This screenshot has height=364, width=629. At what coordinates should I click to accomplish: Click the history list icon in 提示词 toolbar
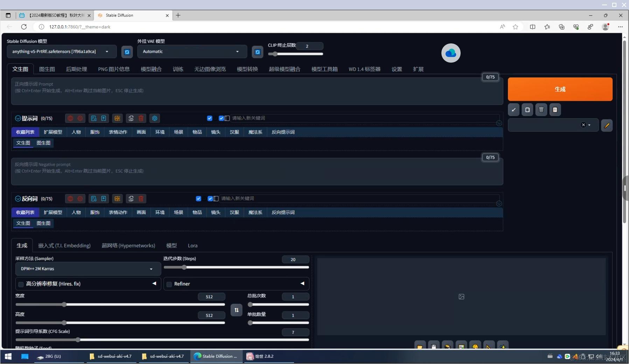(x=94, y=118)
